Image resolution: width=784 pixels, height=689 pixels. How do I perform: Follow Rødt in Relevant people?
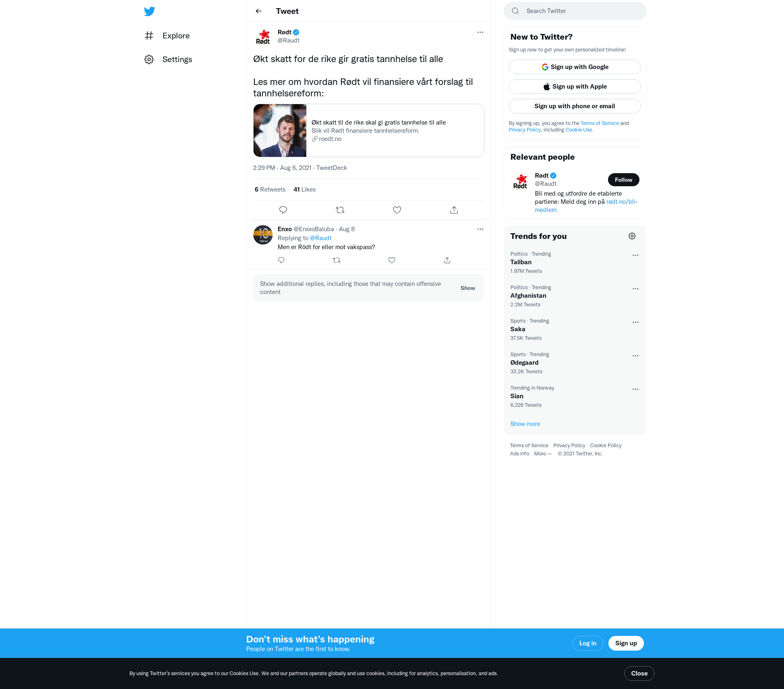click(624, 180)
